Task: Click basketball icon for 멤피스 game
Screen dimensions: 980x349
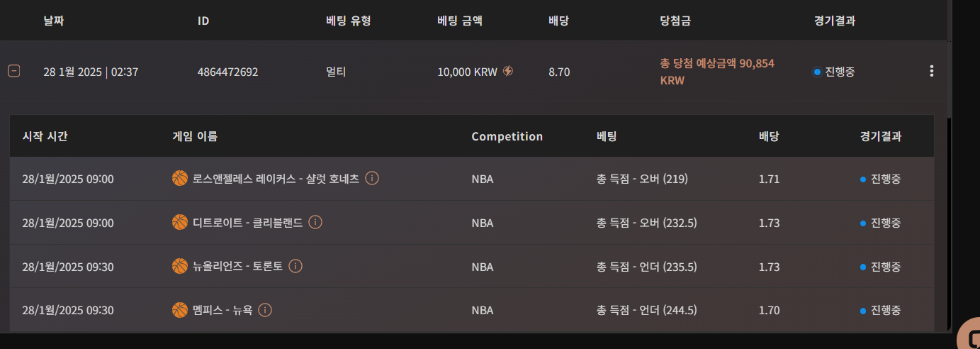Action: point(180,310)
